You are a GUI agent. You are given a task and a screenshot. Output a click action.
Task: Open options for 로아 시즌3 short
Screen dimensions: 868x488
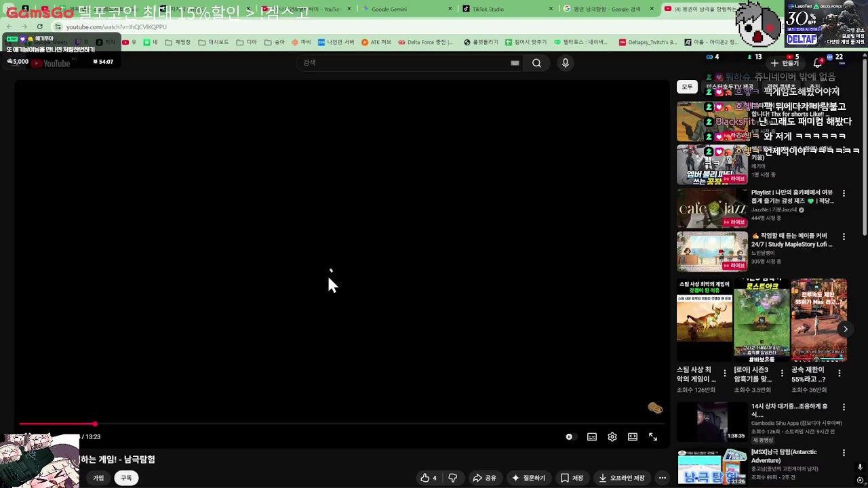[x=782, y=373]
